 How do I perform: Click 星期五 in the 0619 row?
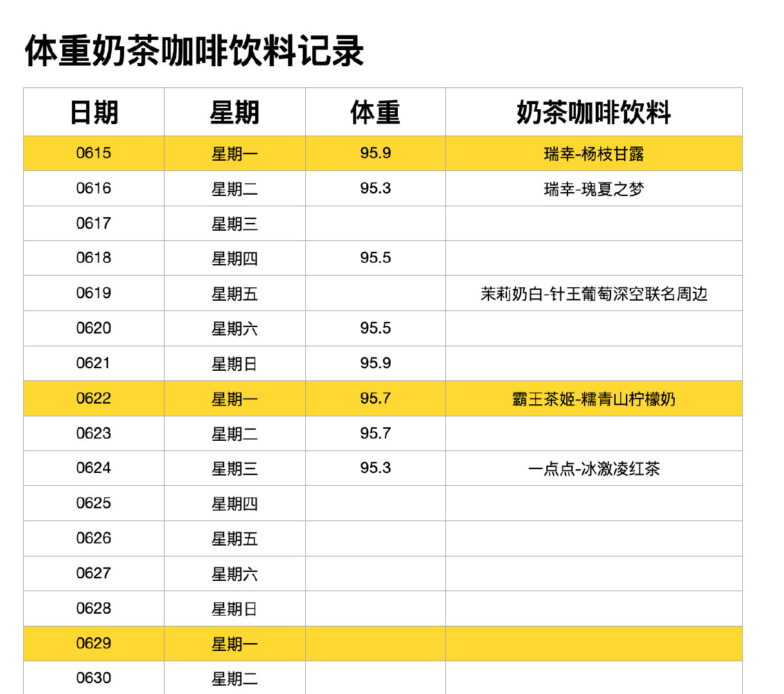(235, 294)
